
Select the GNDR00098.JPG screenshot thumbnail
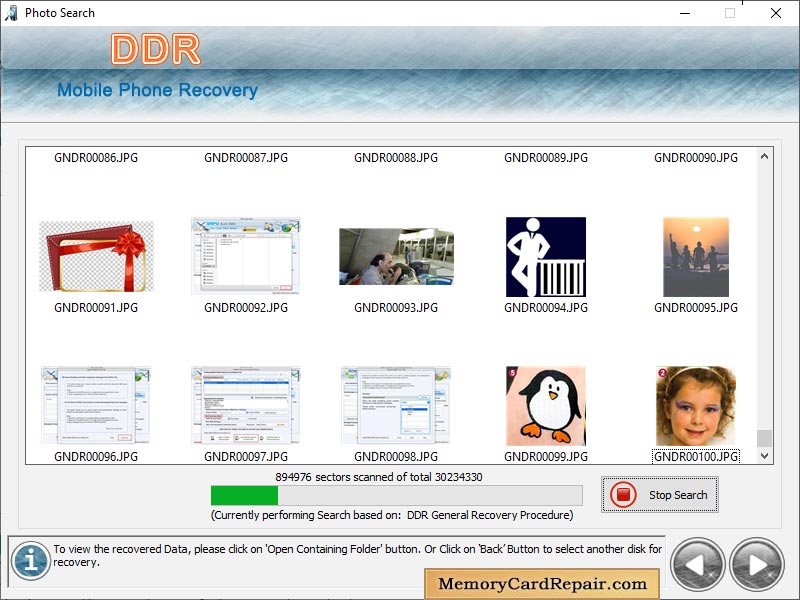396,406
